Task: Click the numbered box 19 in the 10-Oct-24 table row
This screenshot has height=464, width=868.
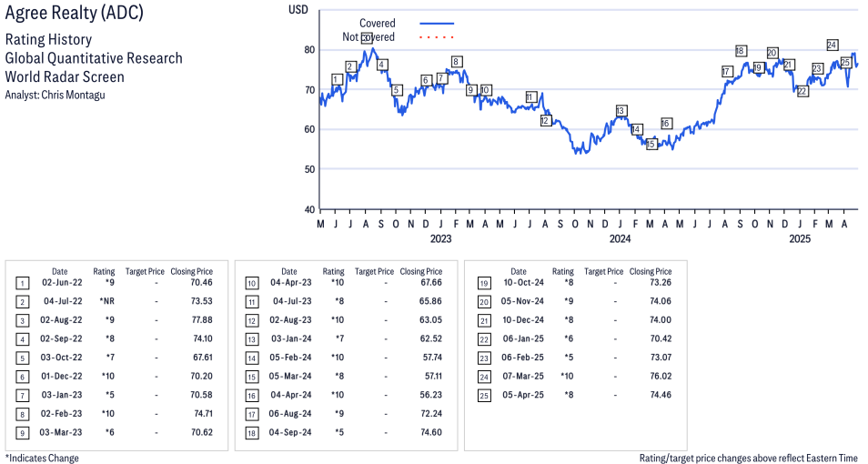Action: 484,284
